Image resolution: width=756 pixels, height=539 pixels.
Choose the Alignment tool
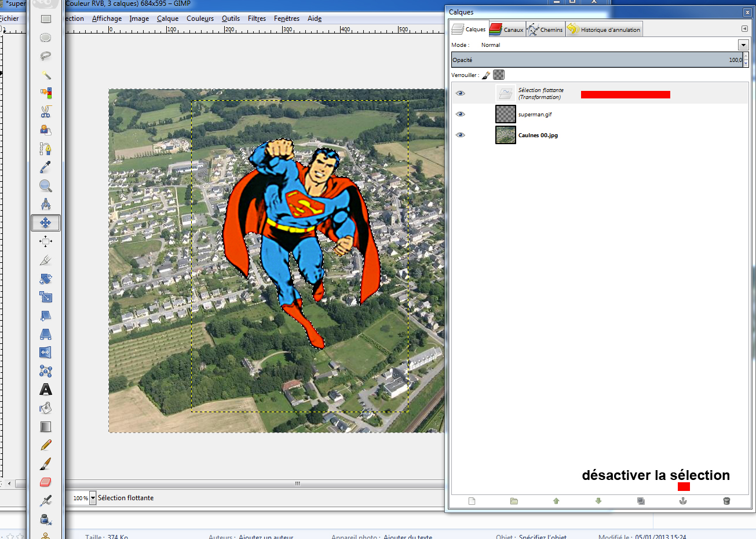46,241
